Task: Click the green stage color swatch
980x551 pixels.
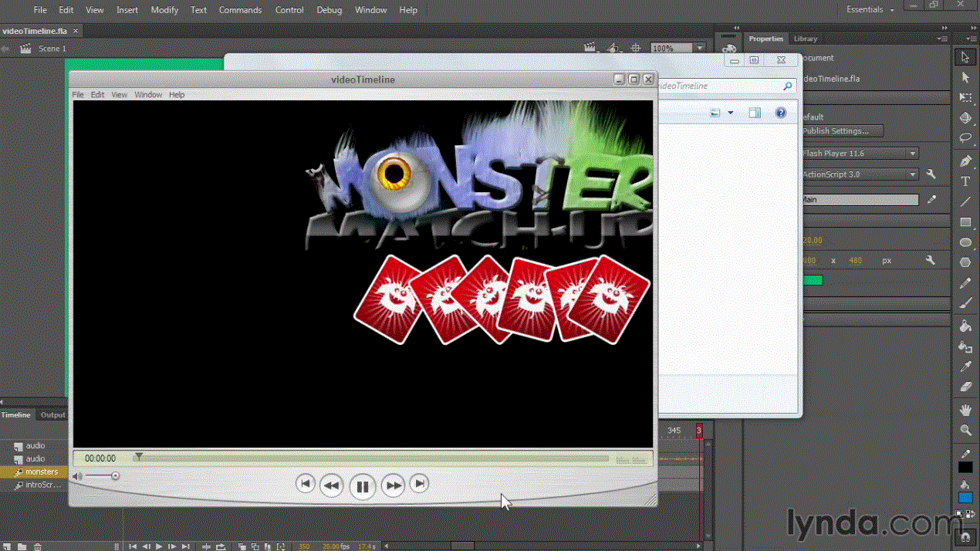Action: click(813, 280)
